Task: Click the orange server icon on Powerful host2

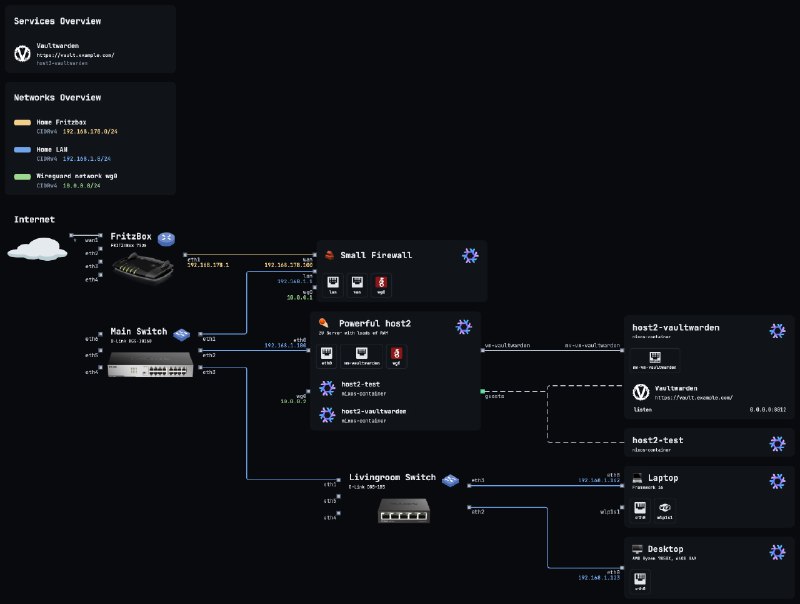Action: (323, 323)
